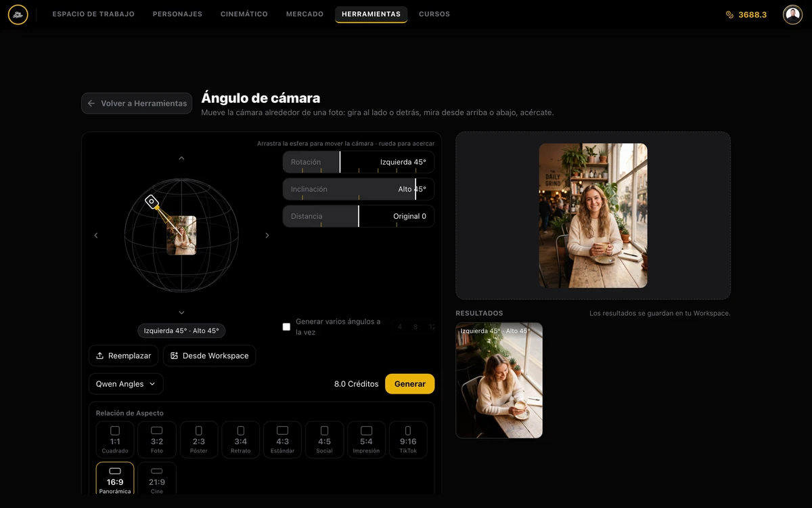Viewport: 812px width, 508px height.
Task: Select the 5:4 Impresión aspect ratio
Action: coord(366,440)
